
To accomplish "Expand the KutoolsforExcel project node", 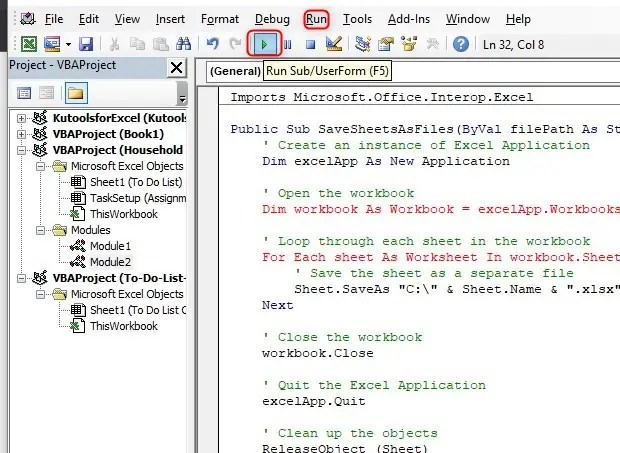I will tap(22, 118).
